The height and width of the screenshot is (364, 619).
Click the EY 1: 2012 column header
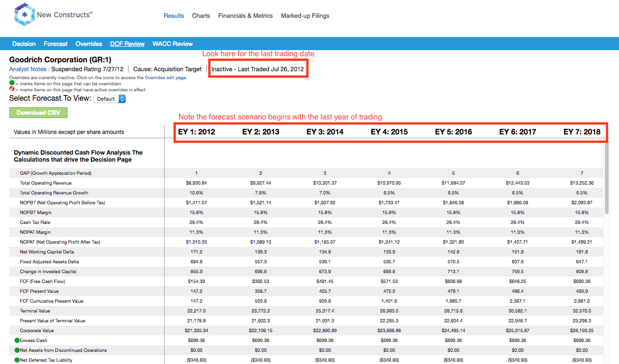[196, 132]
